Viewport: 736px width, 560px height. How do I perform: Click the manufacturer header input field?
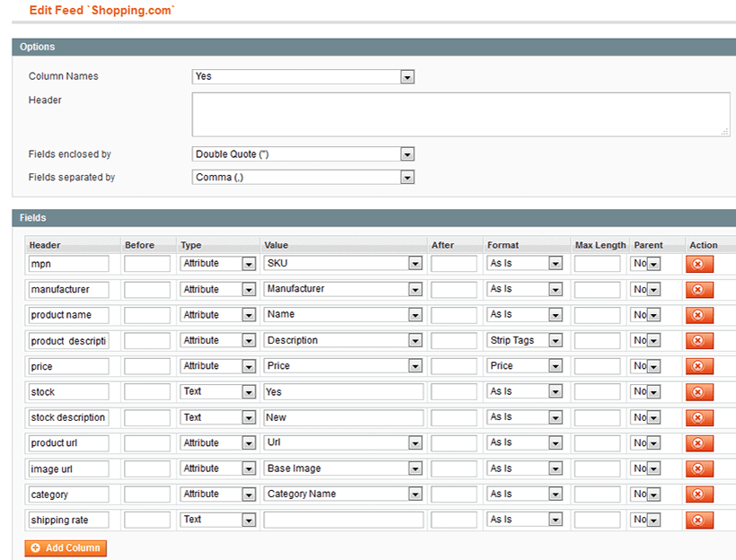pyautogui.click(x=68, y=289)
